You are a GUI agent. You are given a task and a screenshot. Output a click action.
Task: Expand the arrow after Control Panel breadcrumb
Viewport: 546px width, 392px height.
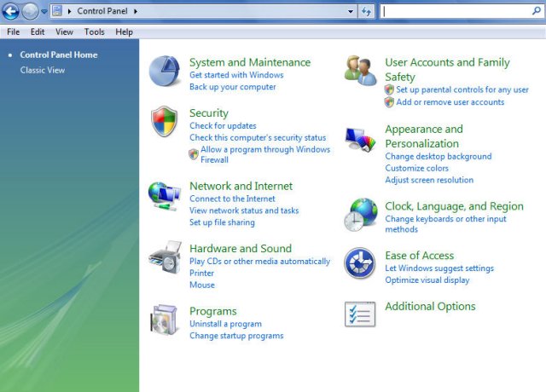(x=136, y=11)
